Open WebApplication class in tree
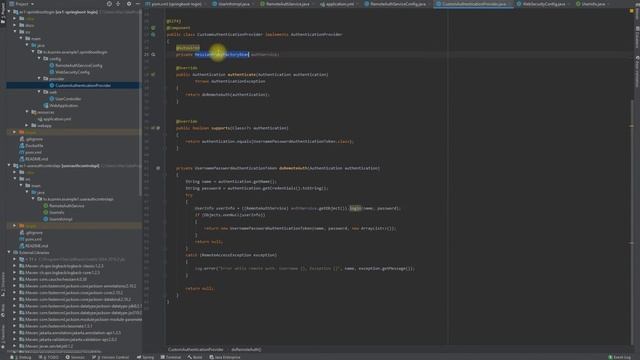The width and height of the screenshot is (640, 360). click(x=63, y=105)
